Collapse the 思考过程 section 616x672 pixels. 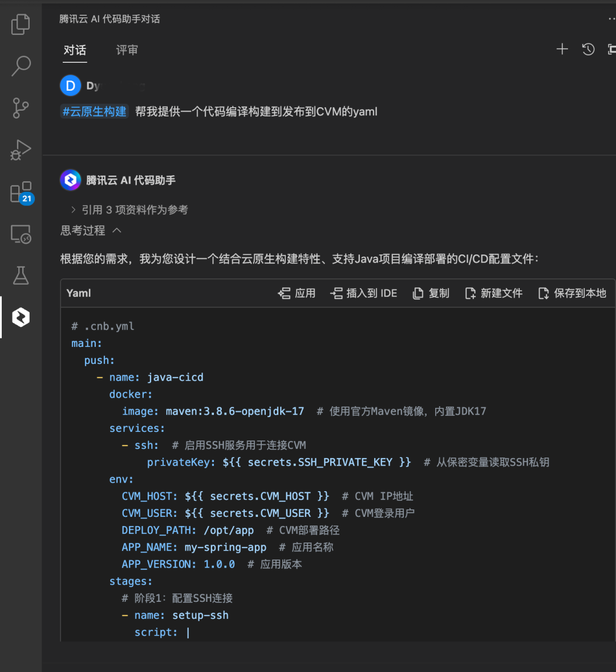point(91,230)
